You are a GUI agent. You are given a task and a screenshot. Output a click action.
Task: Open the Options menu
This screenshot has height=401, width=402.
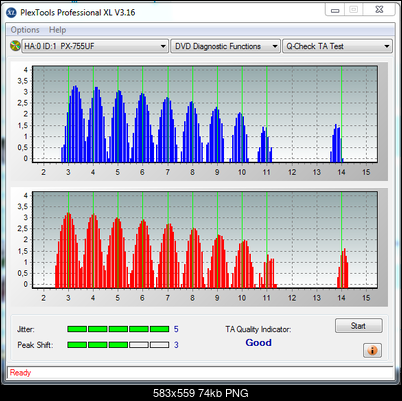tap(25, 30)
